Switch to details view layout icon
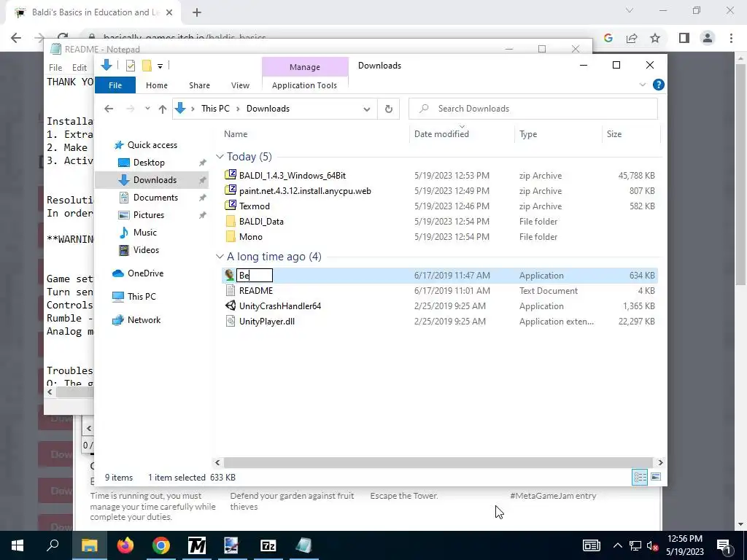Viewport: 747px width, 560px height. tap(639, 477)
